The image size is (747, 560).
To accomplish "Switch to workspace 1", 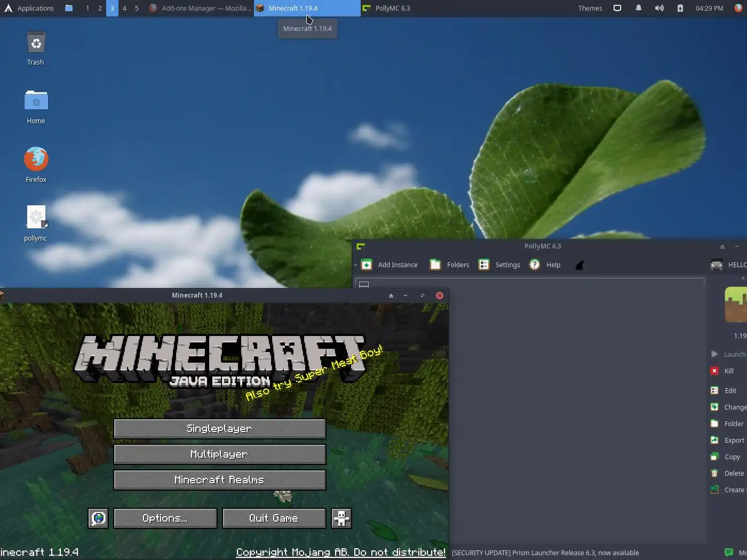I will click(x=88, y=8).
